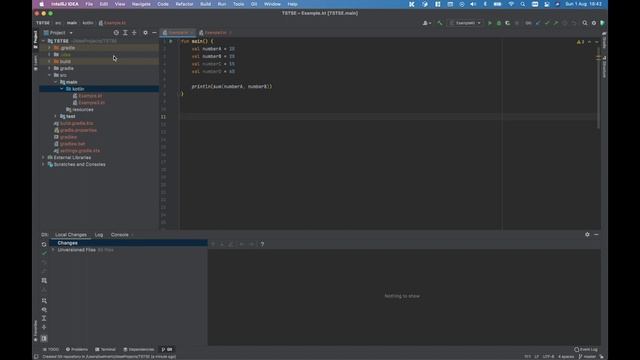The width and height of the screenshot is (640, 360).
Task: Click the run gutter icon beside main()
Action: (x=171, y=41)
